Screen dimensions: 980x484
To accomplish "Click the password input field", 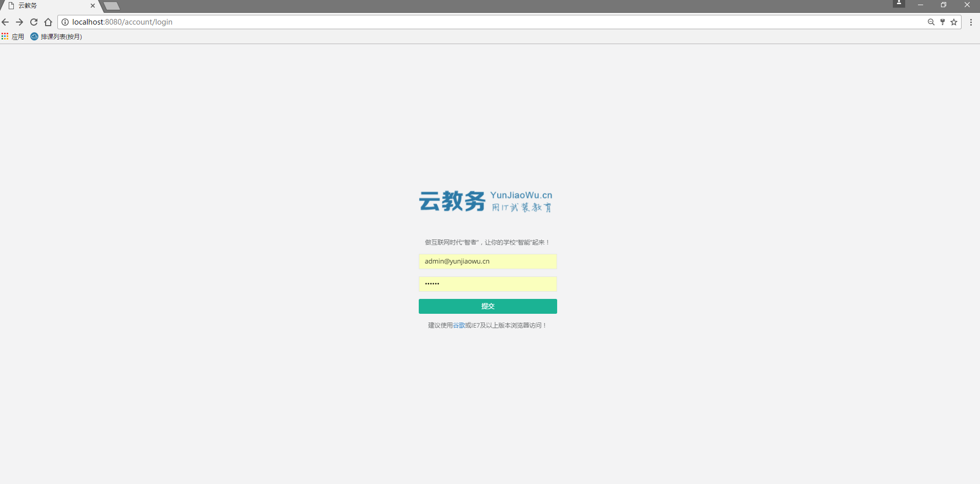I will click(x=487, y=284).
